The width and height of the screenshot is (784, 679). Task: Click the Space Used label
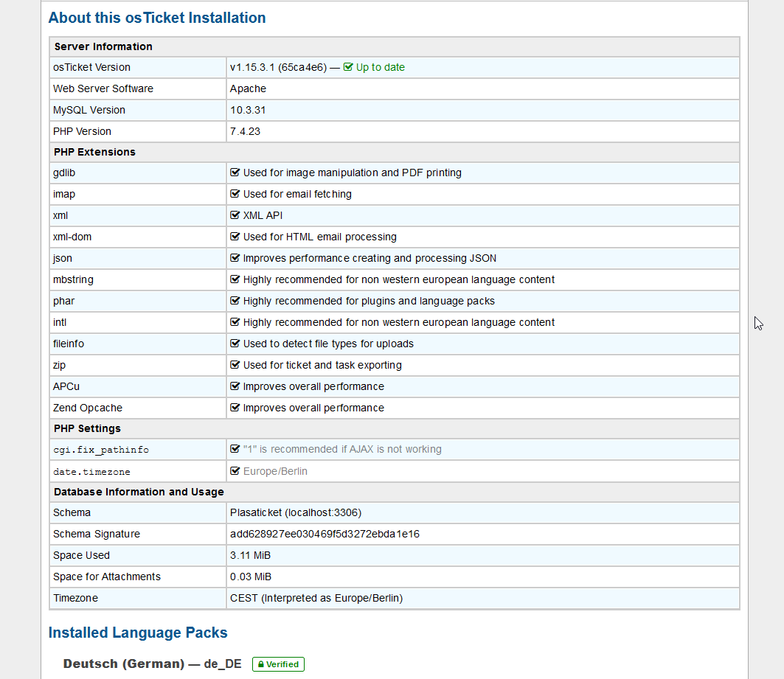[82, 556]
